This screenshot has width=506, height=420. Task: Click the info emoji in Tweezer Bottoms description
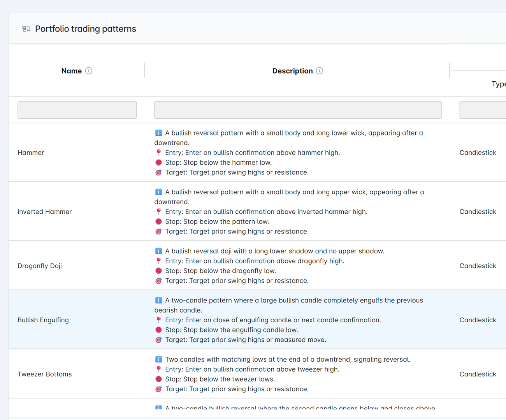(158, 360)
